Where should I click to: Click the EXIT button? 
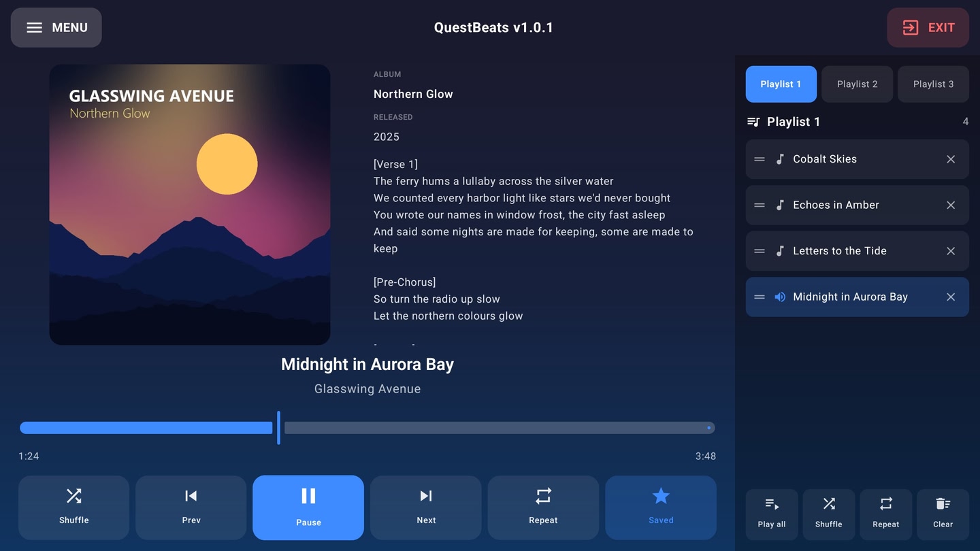928,28
